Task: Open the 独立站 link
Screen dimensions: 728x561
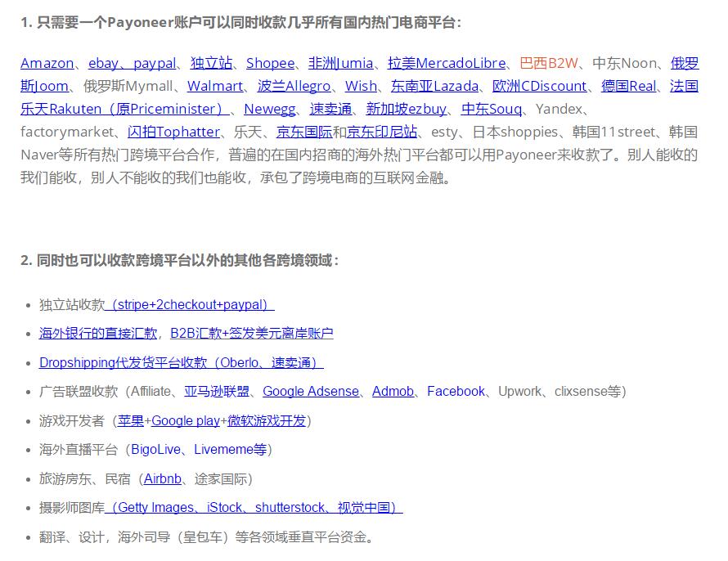Action: pos(211,63)
